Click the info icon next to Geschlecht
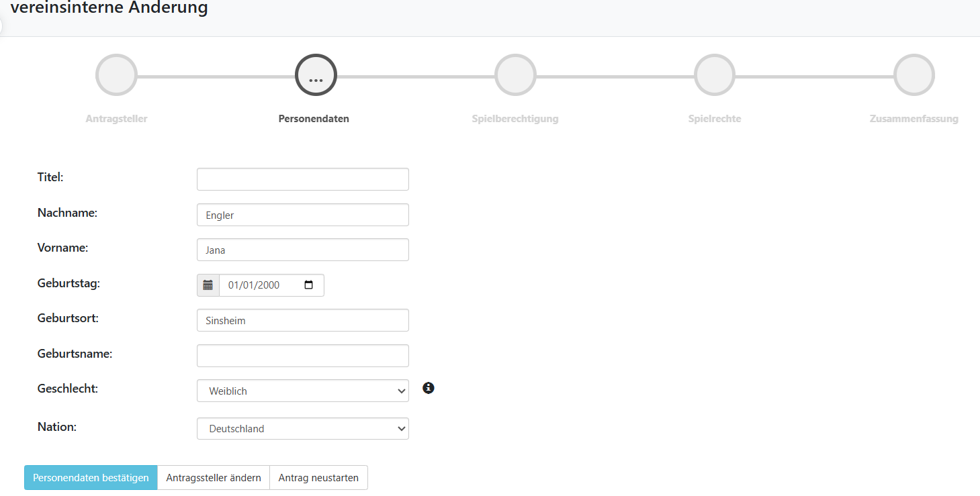Image resolution: width=980 pixels, height=496 pixels. coord(429,388)
